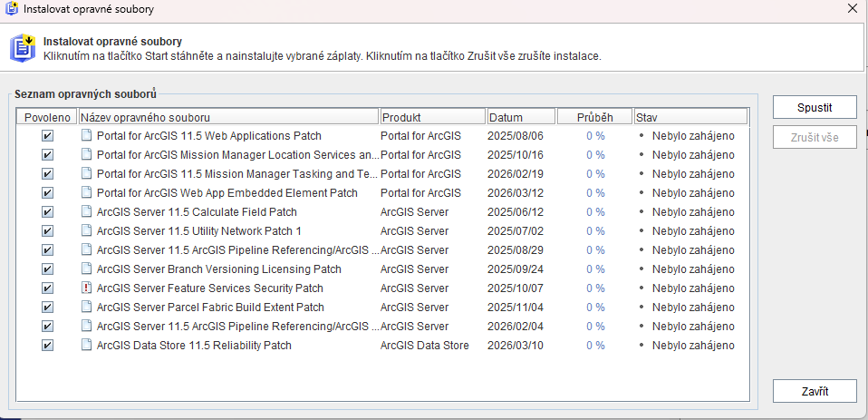Uncheck Data Store 11.5 Reliability Patch checkbox

pos(48,346)
